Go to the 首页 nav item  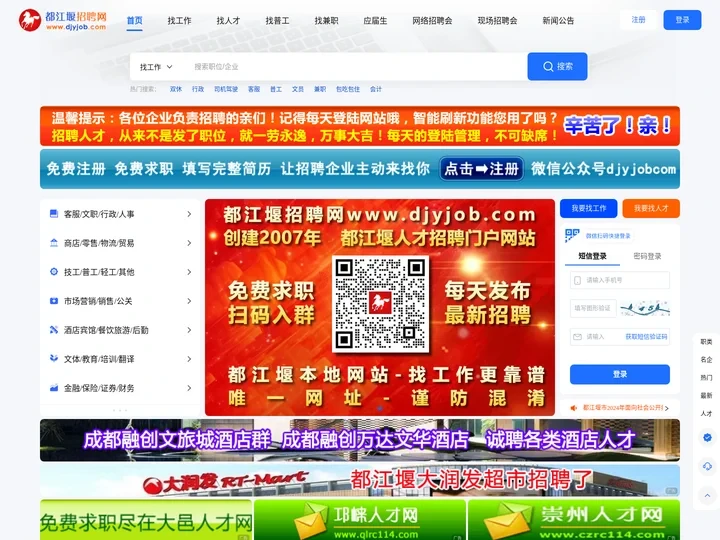(135, 21)
